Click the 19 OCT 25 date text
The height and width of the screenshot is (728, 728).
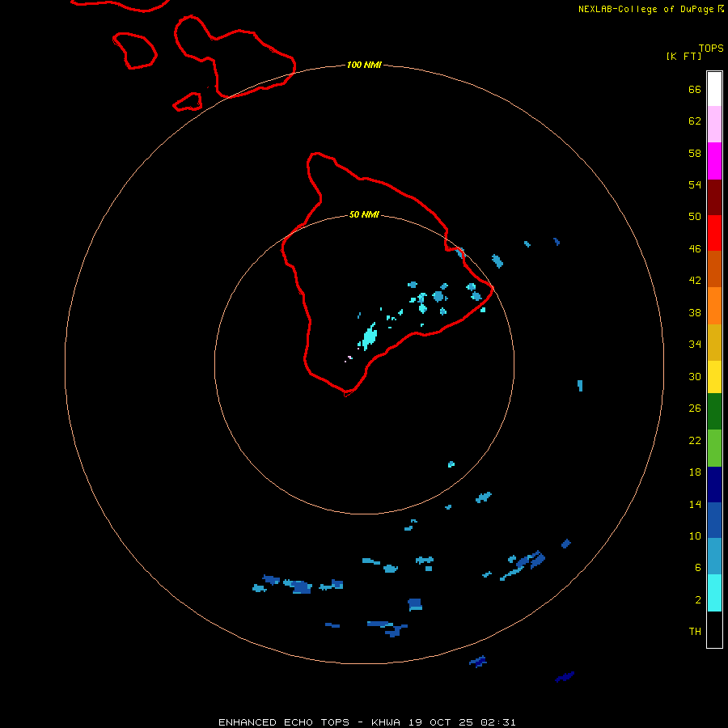click(x=441, y=722)
